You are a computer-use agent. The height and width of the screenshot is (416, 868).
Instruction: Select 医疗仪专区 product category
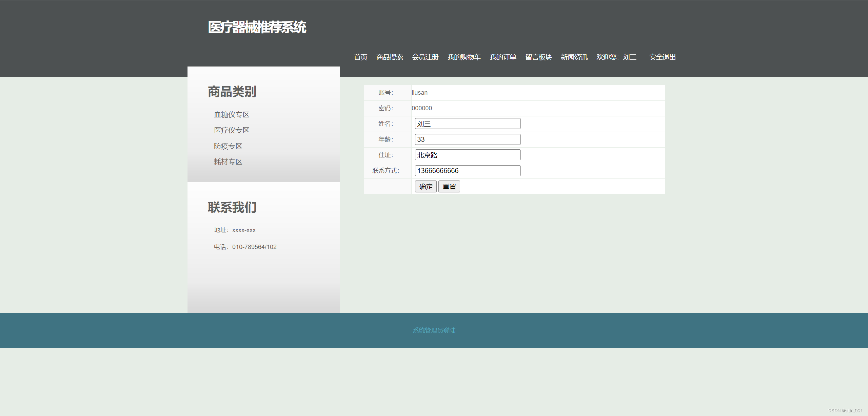tap(232, 130)
